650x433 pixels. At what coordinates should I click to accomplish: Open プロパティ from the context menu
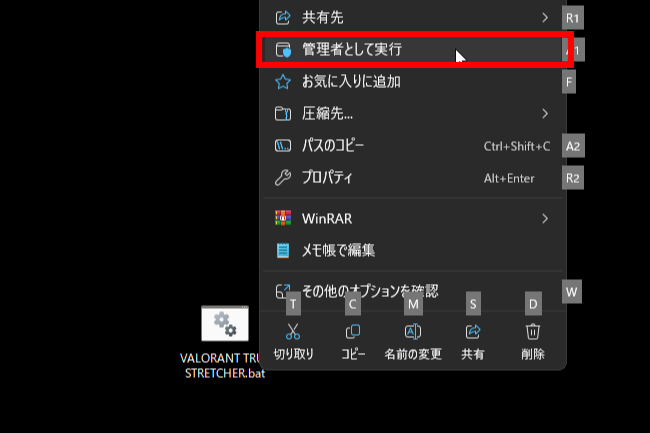(x=412, y=178)
